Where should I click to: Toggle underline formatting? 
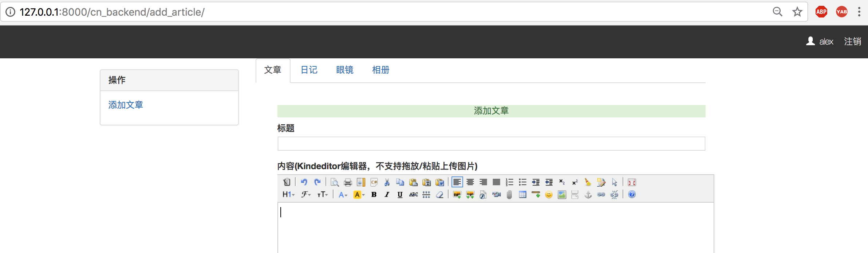[x=400, y=194]
